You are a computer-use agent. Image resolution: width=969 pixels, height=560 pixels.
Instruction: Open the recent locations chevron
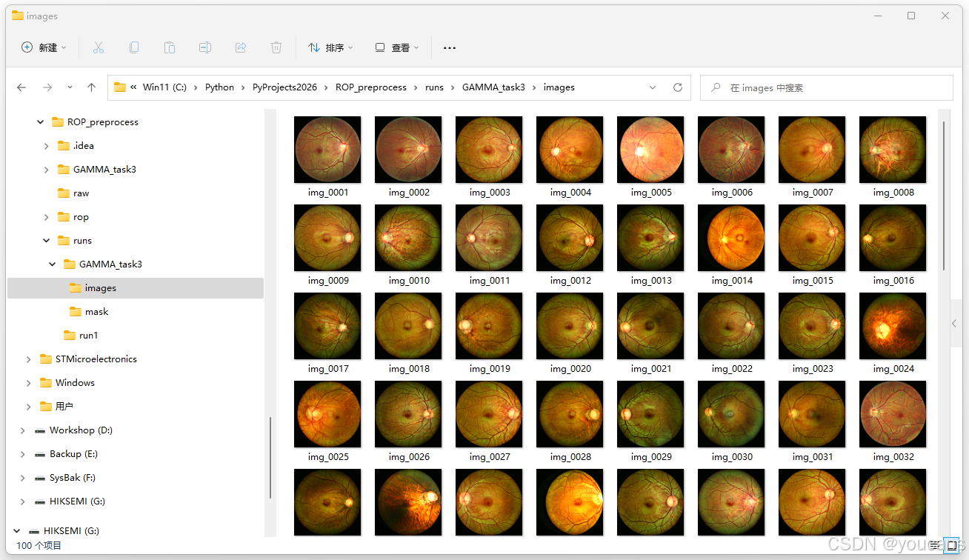click(70, 87)
